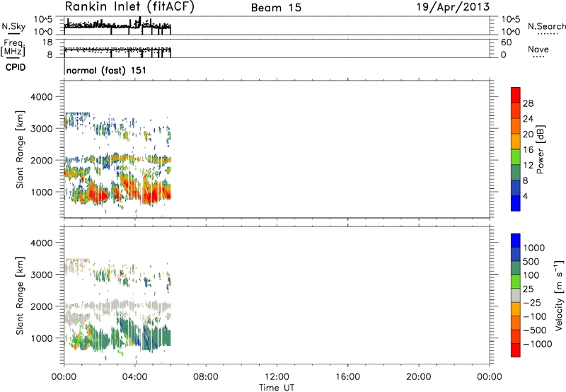Click the '2000' tick of the velocity panel
The height and width of the screenshot is (392, 566).
tap(41, 306)
